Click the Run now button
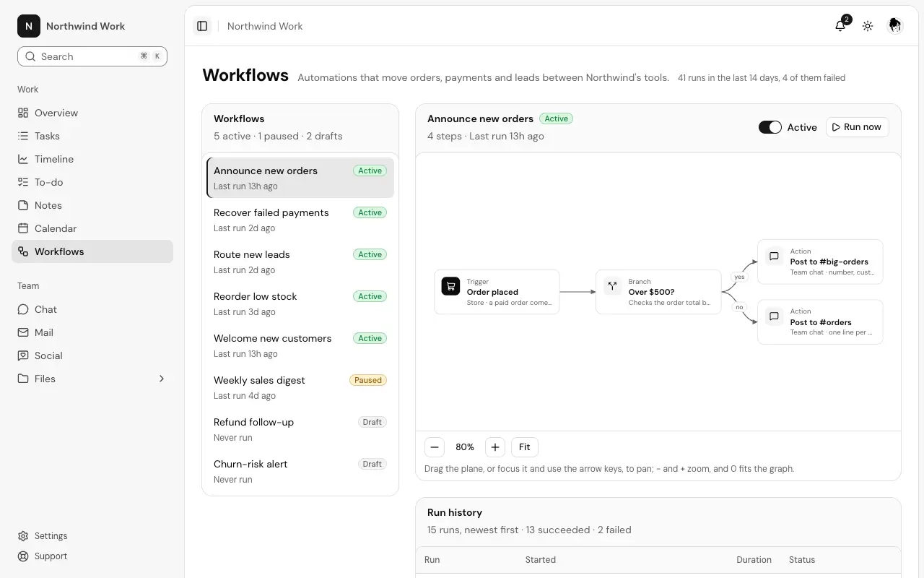The width and height of the screenshot is (924, 578). [x=858, y=127]
